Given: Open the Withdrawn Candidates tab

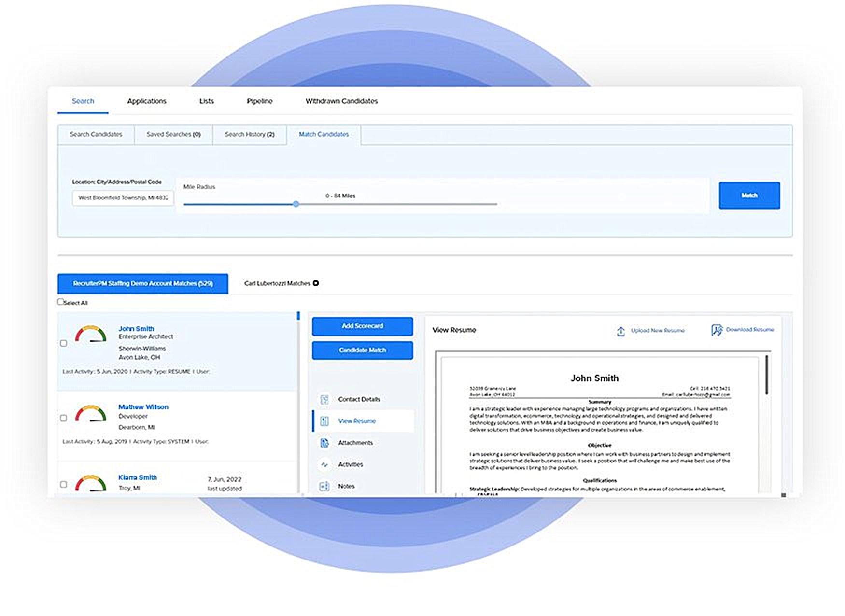Looking at the screenshot, I should coord(341,101).
